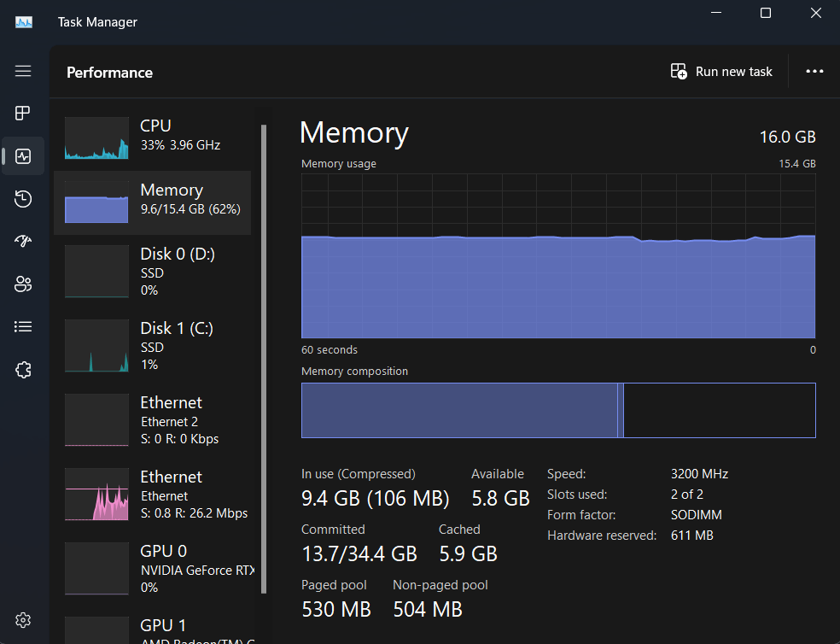Viewport: 840px width, 644px height.
Task: Go to the Processes page icon
Action: click(23, 113)
